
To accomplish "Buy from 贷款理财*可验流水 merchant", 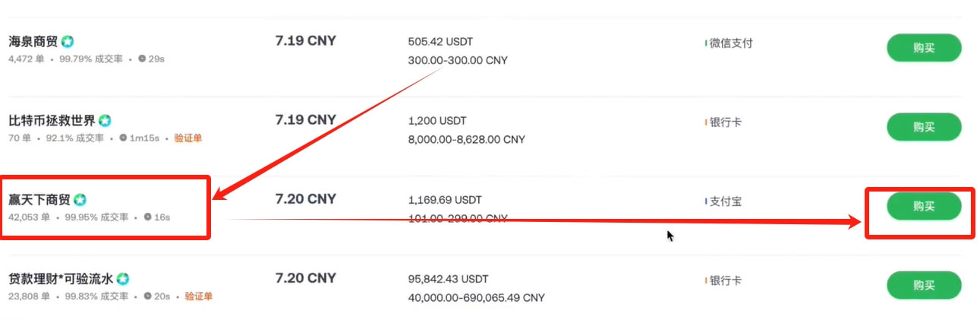I will click(x=923, y=286).
